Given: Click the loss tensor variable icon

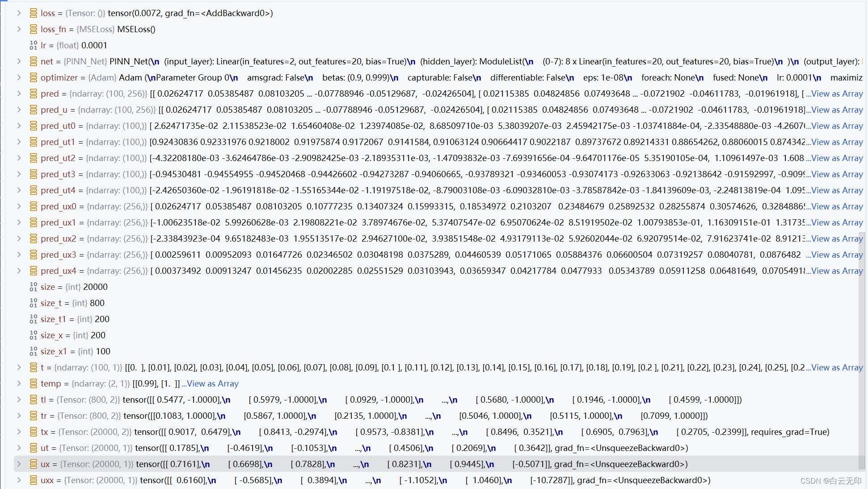Looking at the screenshot, I should (34, 13).
